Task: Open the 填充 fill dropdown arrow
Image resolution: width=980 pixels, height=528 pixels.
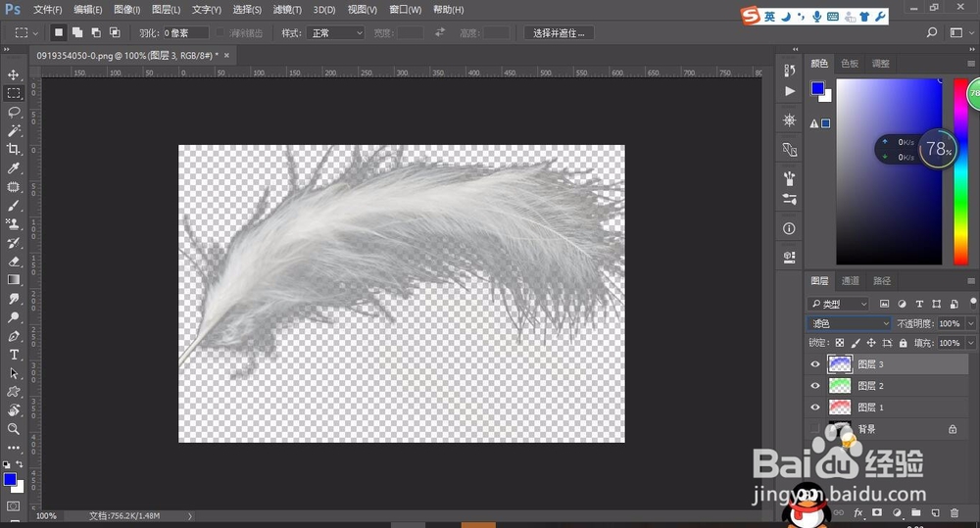Action: [x=970, y=343]
